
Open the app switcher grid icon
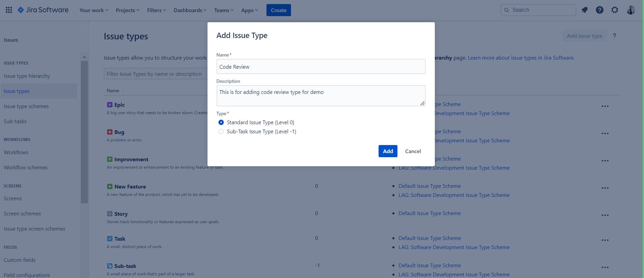(x=9, y=10)
